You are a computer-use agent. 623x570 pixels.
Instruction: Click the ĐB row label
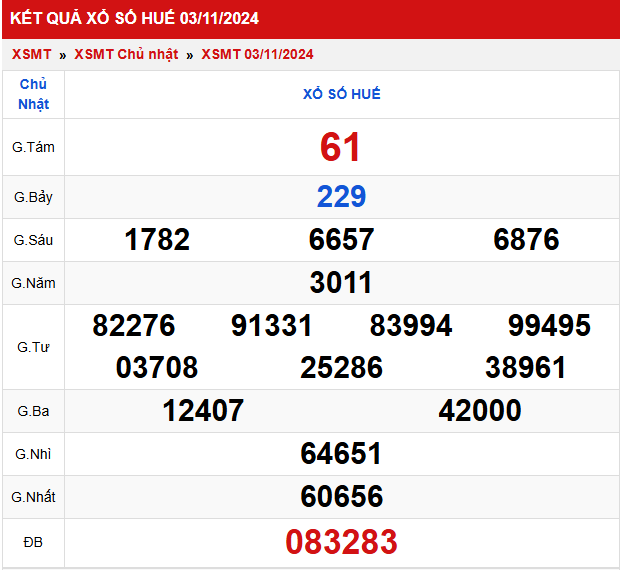[x=33, y=542]
